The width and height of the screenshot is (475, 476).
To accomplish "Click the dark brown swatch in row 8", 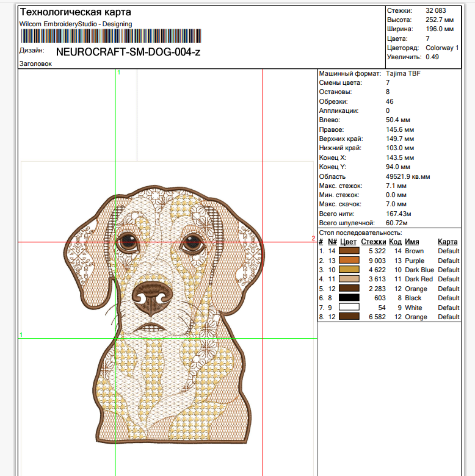I will coord(349,317).
